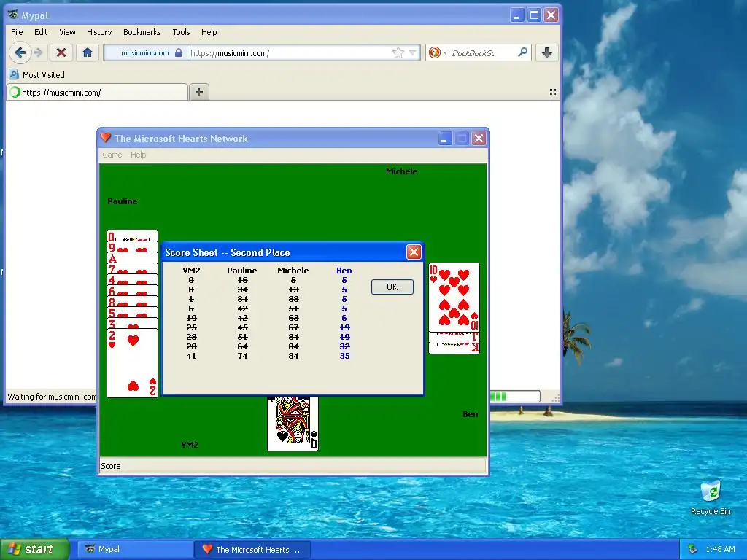Click the Mypal raccoon title bar icon
The width and height of the screenshot is (747, 560).
click(x=13, y=15)
